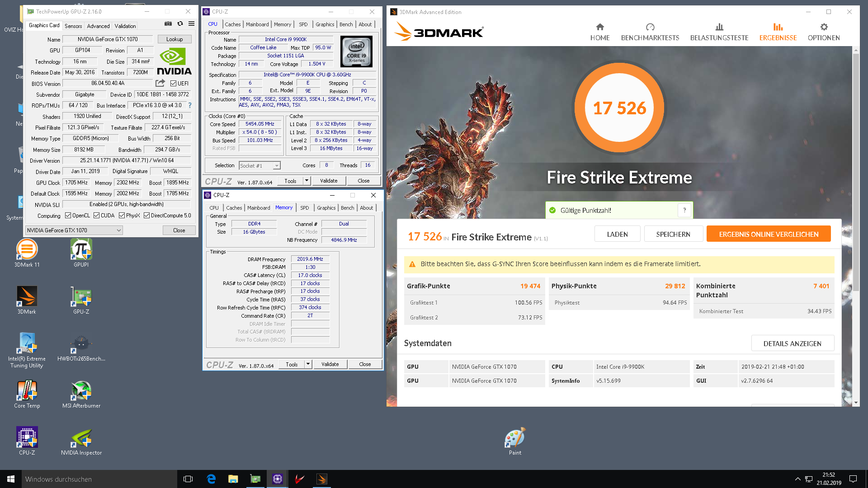Image resolution: width=868 pixels, height=488 pixels.
Task: Launch Edge browser from taskbar
Action: tap(211, 479)
